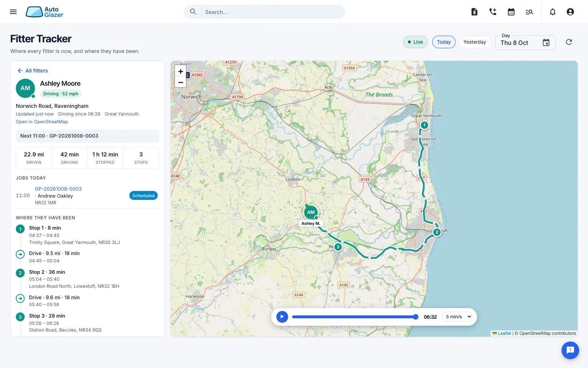Open the Day field Thu 8 Oct
The width and height of the screenshot is (588, 368).
click(525, 43)
